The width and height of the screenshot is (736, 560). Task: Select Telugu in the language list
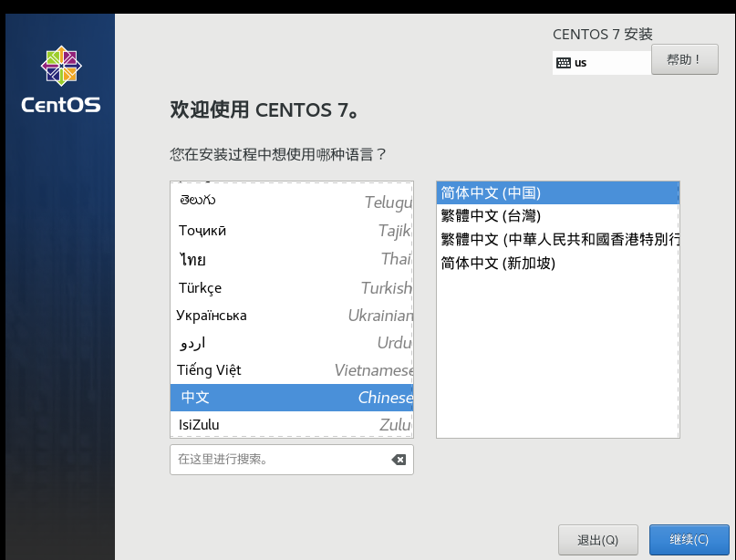(x=292, y=202)
